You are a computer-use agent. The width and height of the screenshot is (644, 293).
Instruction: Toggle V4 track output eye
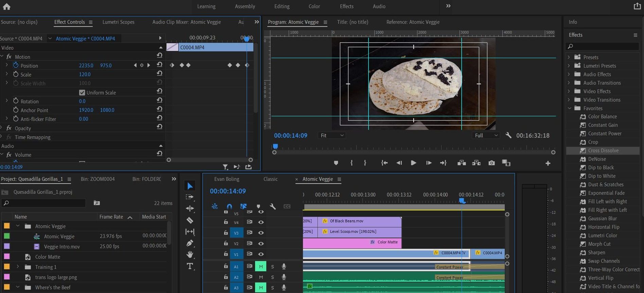click(x=261, y=222)
